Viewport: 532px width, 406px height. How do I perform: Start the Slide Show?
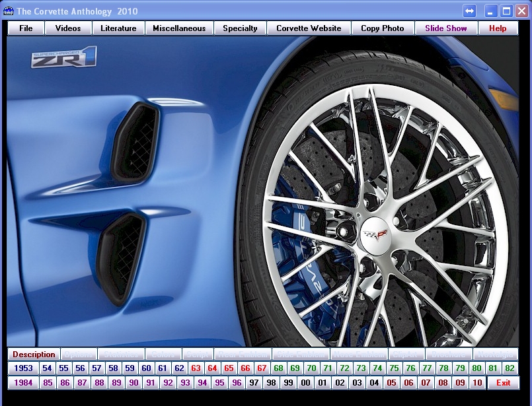click(x=446, y=28)
